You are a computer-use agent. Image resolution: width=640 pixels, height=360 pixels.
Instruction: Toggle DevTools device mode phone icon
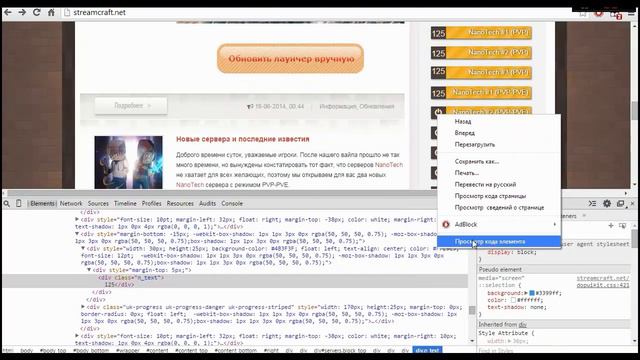[x=18, y=203]
